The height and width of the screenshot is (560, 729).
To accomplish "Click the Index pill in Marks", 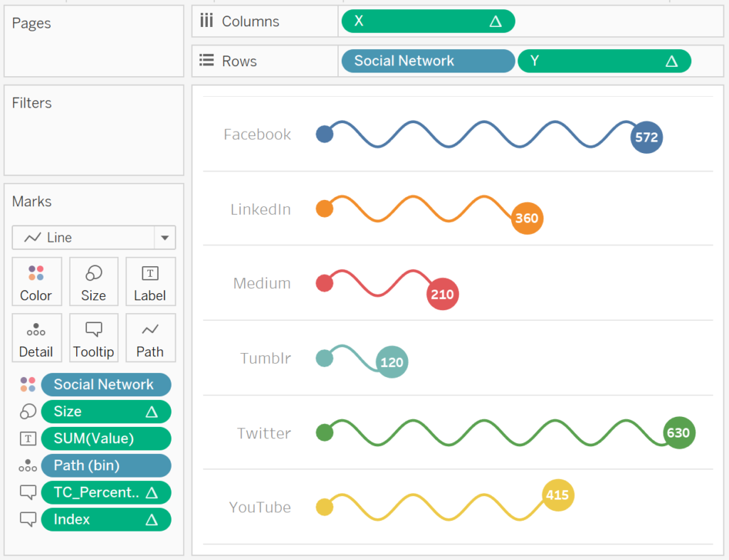I will (x=106, y=519).
